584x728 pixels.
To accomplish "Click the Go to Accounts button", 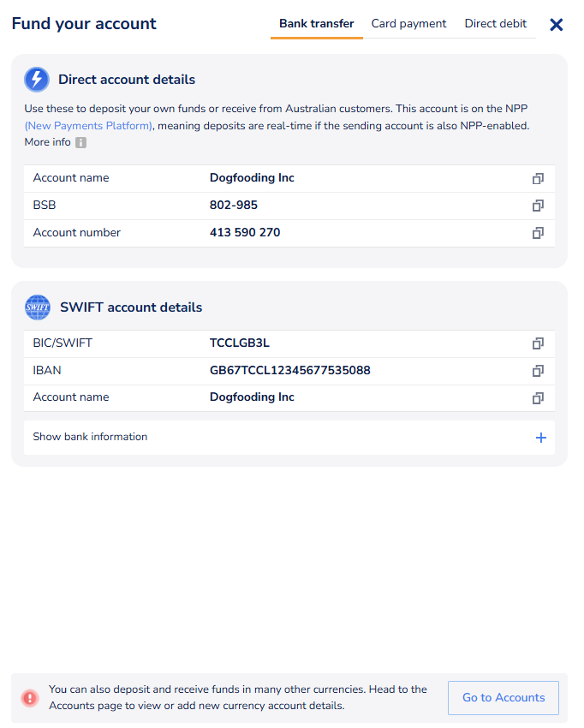I will click(504, 698).
